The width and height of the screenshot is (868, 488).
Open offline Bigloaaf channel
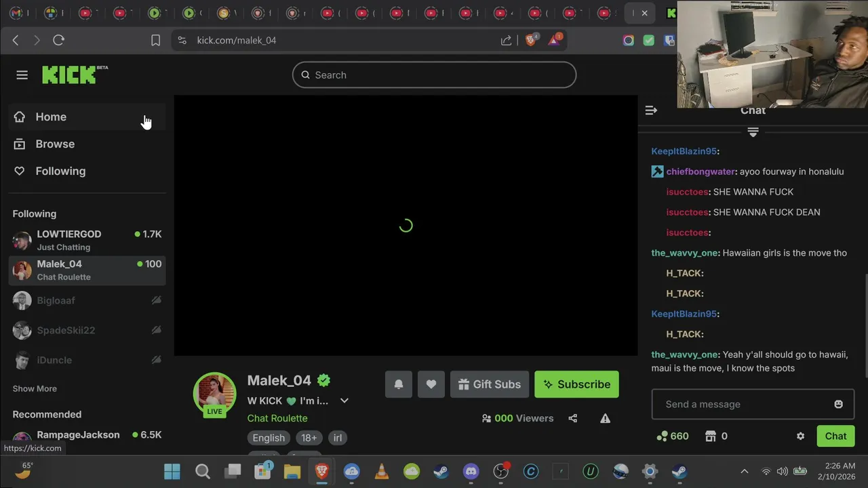pos(87,300)
